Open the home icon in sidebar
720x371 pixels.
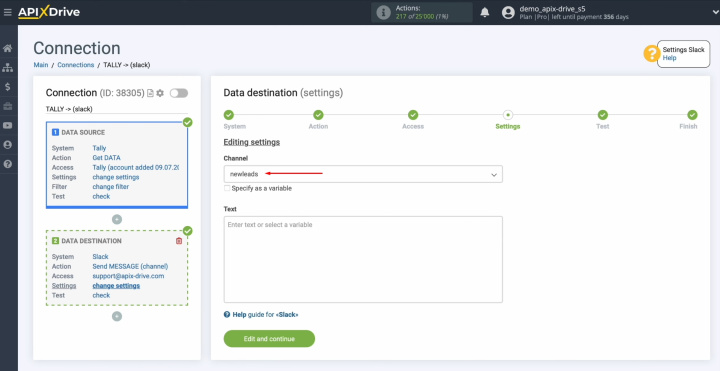tap(7, 48)
